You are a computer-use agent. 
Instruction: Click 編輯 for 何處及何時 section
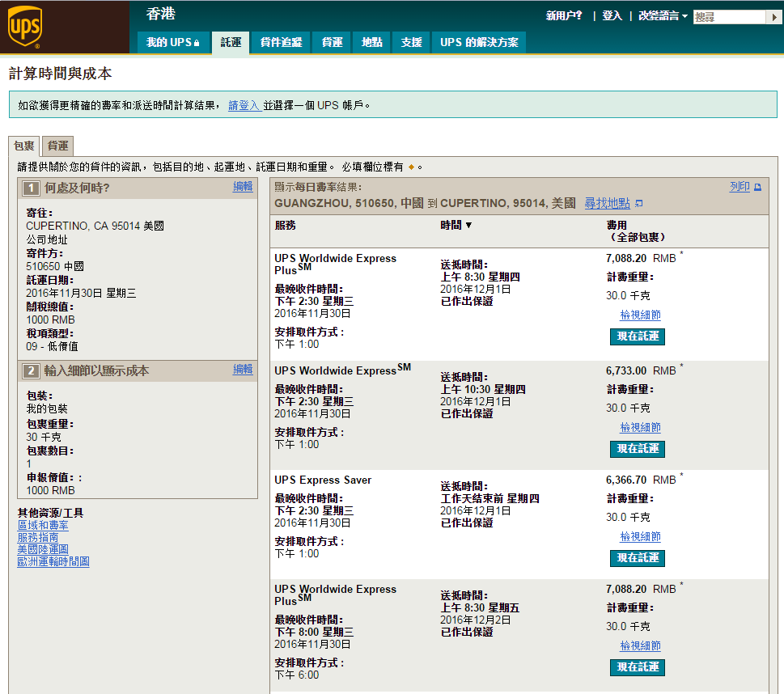(x=243, y=187)
